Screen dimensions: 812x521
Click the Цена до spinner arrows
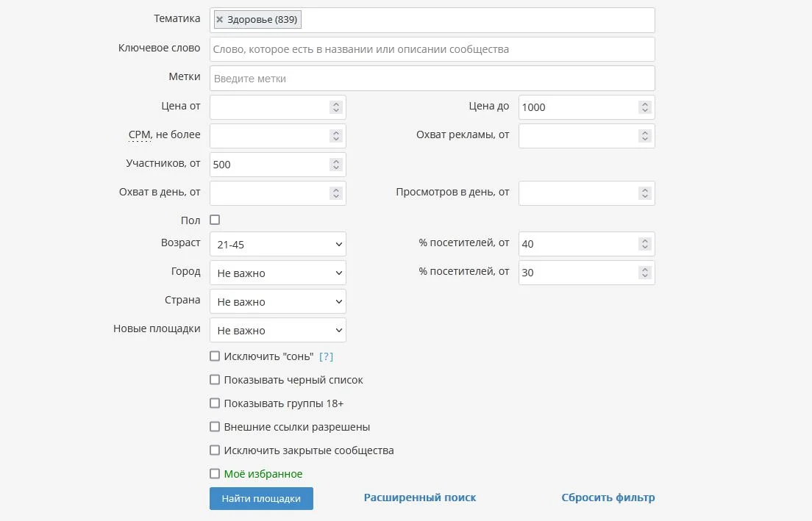coord(645,107)
